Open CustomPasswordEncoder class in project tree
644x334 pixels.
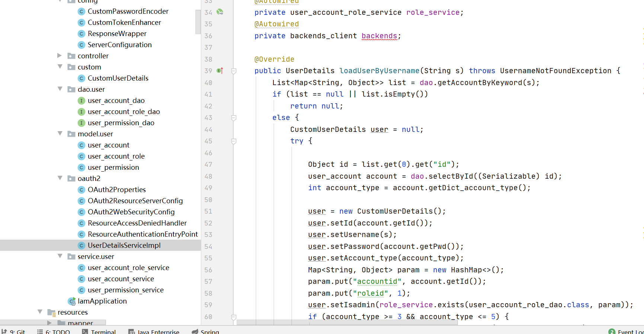(128, 12)
